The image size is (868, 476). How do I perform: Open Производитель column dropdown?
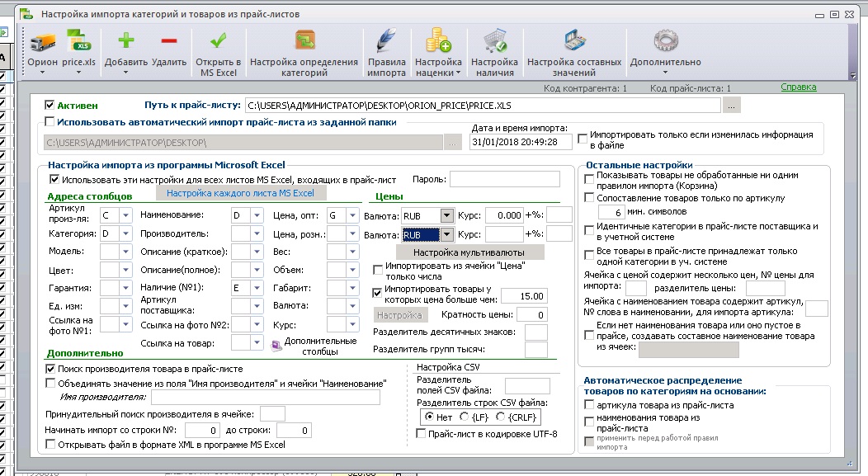(257, 233)
